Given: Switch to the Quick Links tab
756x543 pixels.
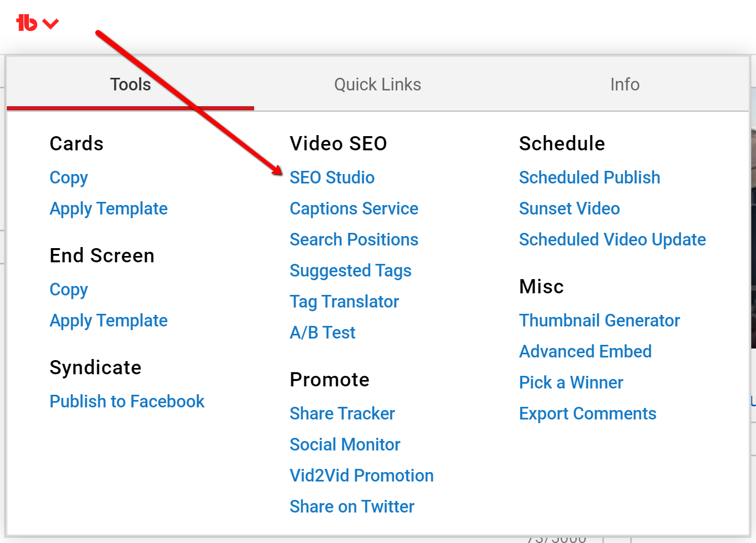Looking at the screenshot, I should coord(377,85).
